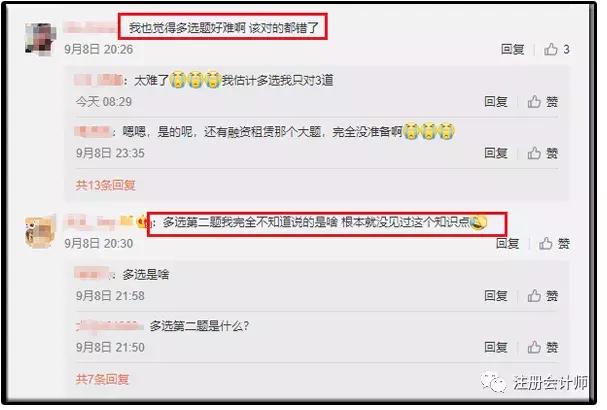Reply to the 今天 08:29 comment
Screen dimensions: 607x410
coord(496,102)
